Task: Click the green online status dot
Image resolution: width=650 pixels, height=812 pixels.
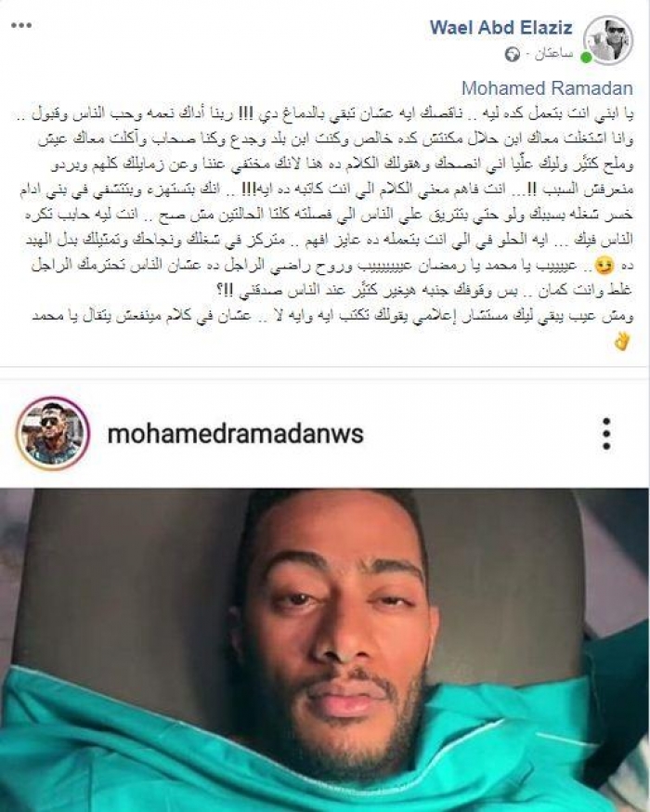Action: [x=585, y=57]
